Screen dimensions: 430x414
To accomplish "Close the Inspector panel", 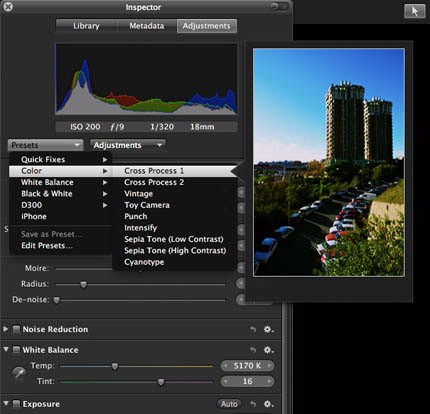I will 8,7.
